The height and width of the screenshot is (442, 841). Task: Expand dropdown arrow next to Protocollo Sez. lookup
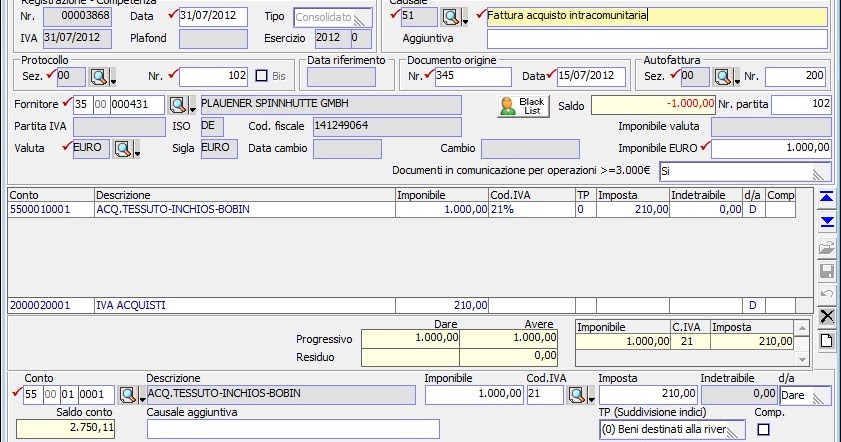(113, 82)
